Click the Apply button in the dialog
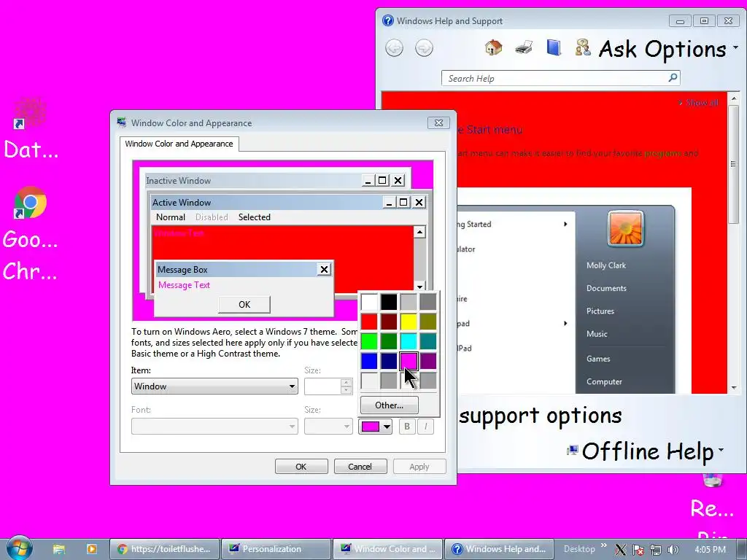Viewport: 747px width, 560px height. (x=419, y=467)
